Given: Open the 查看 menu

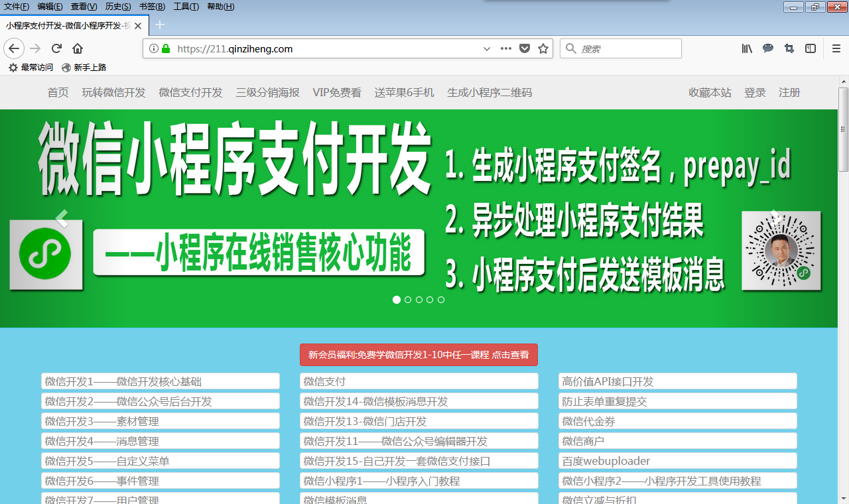Looking at the screenshot, I should (84, 7).
